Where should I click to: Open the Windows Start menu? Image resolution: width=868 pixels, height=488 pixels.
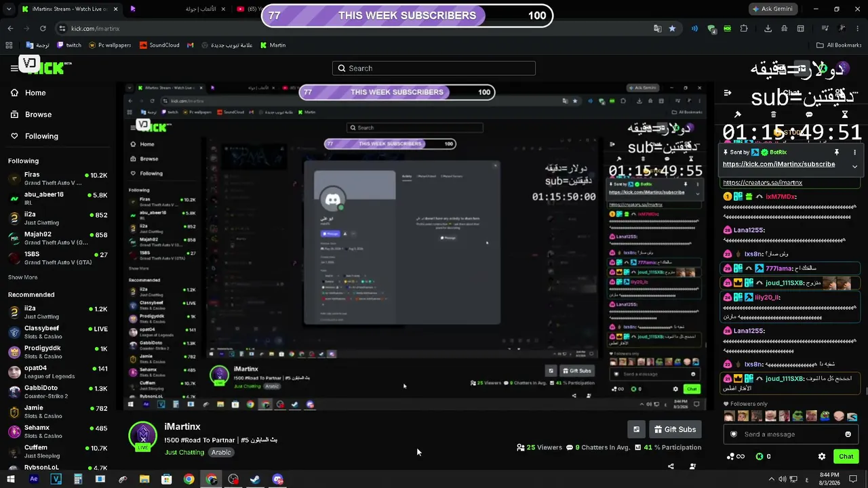pyautogui.click(x=11, y=479)
